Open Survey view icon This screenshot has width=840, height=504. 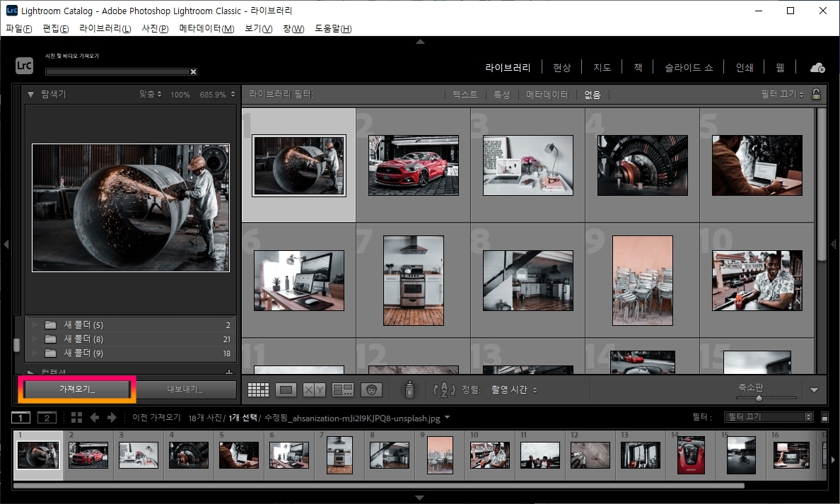coord(343,390)
